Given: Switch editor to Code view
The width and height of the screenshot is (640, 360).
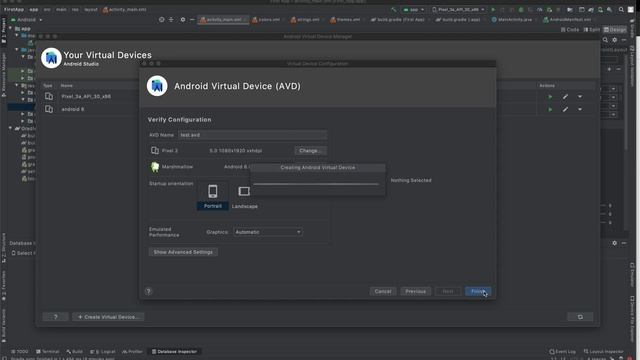Looking at the screenshot, I should click(x=570, y=29).
